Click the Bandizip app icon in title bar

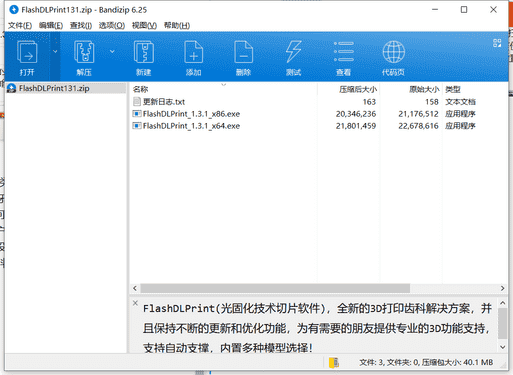point(14,10)
